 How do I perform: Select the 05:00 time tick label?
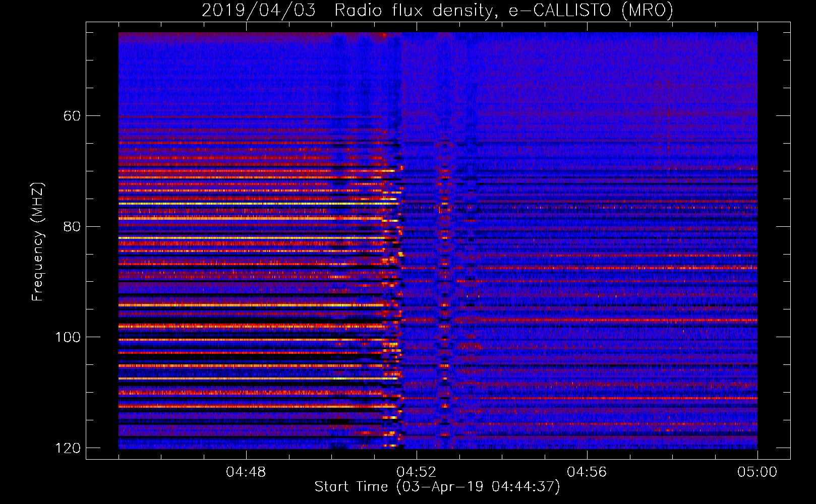pyautogui.click(x=757, y=472)
